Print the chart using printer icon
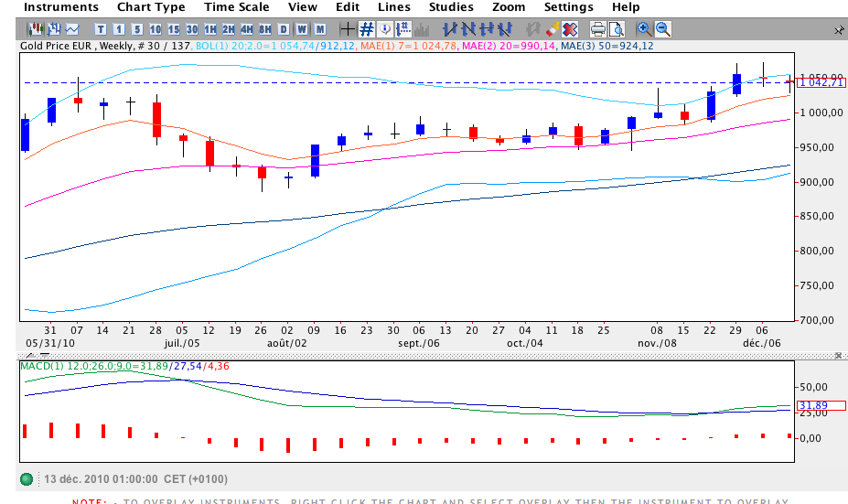Image resolution: width=848 pixels, height=504 pixels. pos(598,29)
